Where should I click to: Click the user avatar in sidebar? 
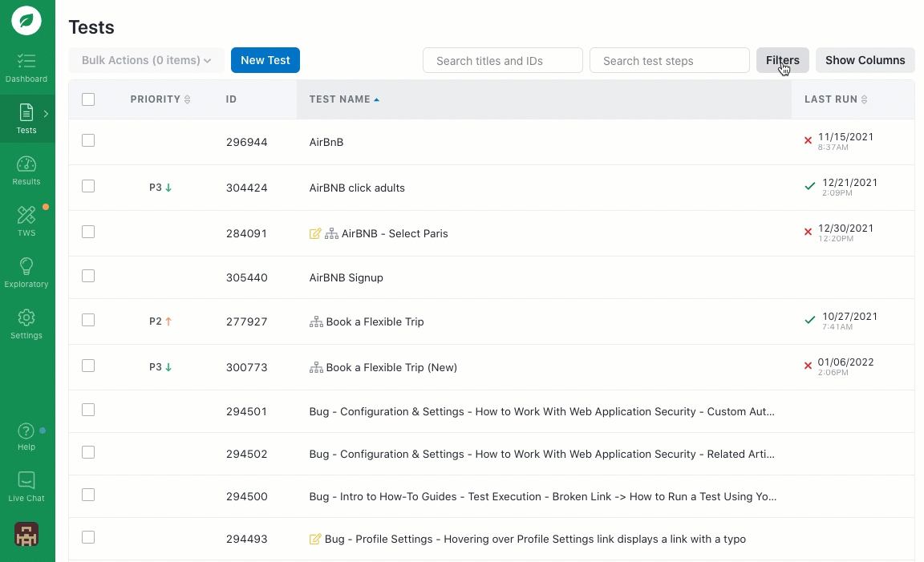(26, 534)
